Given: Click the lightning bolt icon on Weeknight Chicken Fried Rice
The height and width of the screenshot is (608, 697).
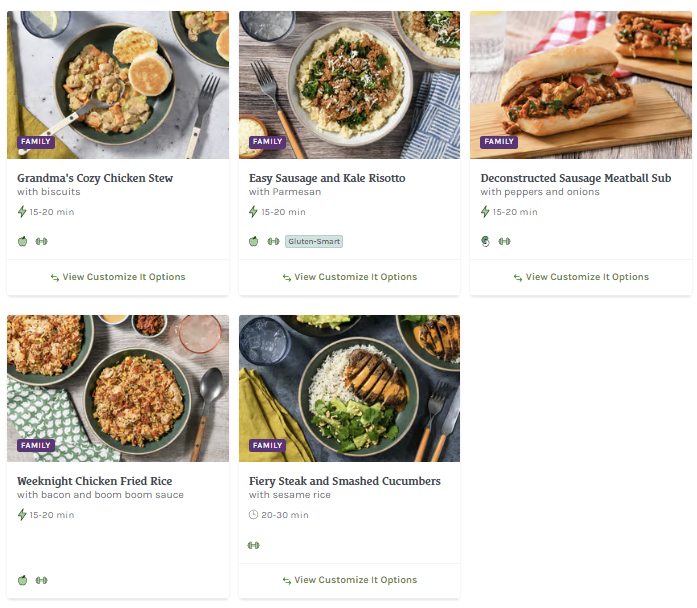Looking at the screenshot, I should (22, 515).
